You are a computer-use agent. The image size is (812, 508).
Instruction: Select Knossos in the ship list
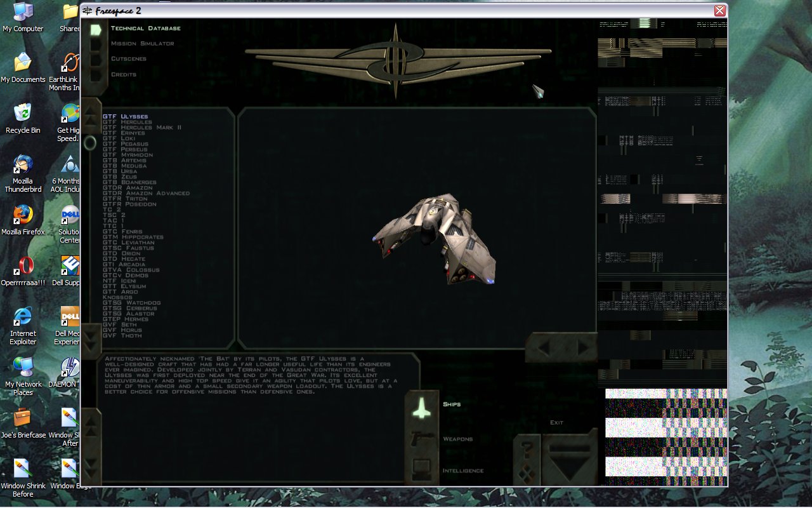(117, 297)
